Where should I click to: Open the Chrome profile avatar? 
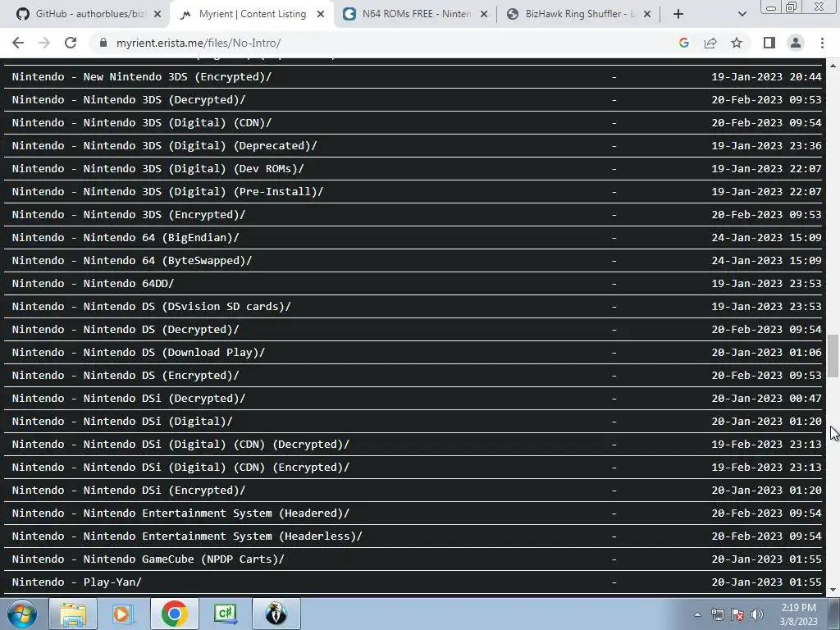point(796,43)
